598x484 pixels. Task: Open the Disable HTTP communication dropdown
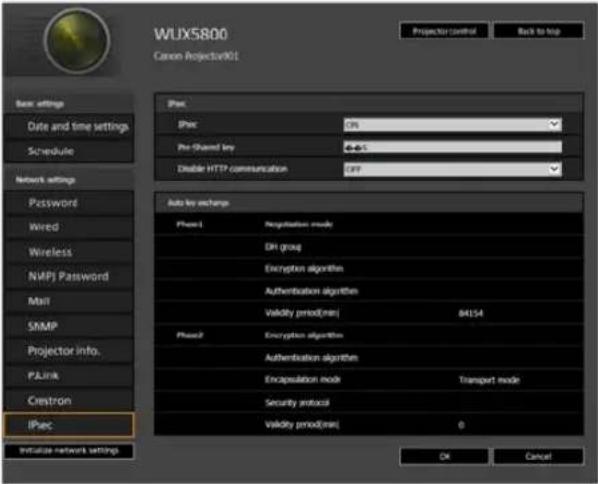pyautogui.click(x=452, y=169)
